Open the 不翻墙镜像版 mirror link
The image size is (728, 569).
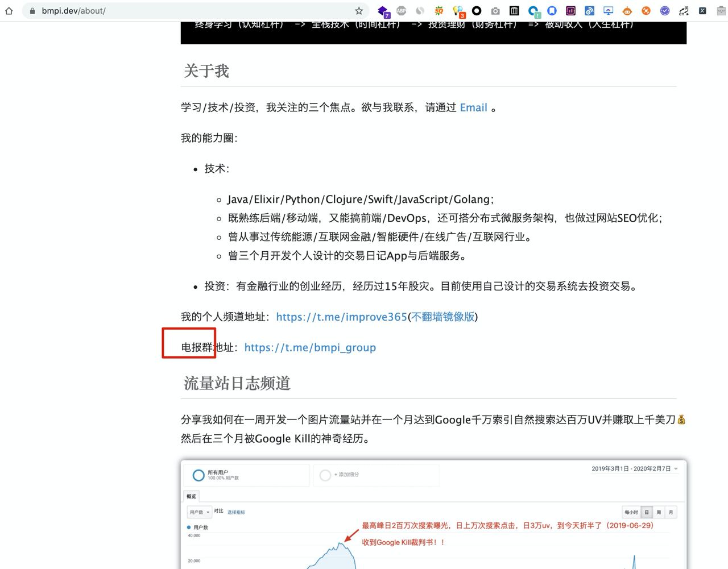[x=442, y=317]
